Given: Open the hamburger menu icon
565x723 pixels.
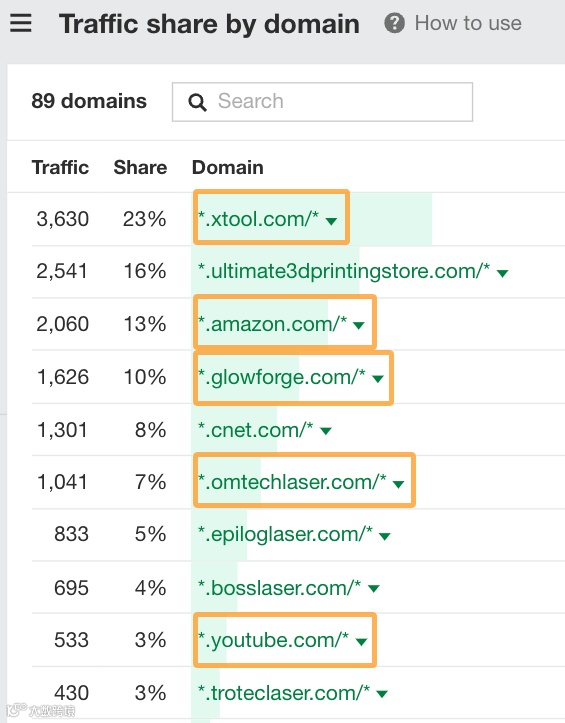Looking at the screenshot, I should click(x=21, y=23).
